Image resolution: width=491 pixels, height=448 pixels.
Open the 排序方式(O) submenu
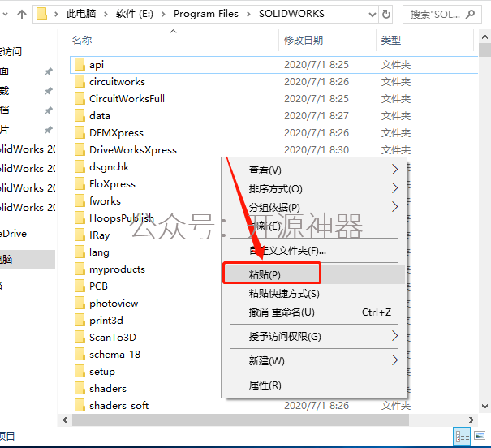[314, 189]
